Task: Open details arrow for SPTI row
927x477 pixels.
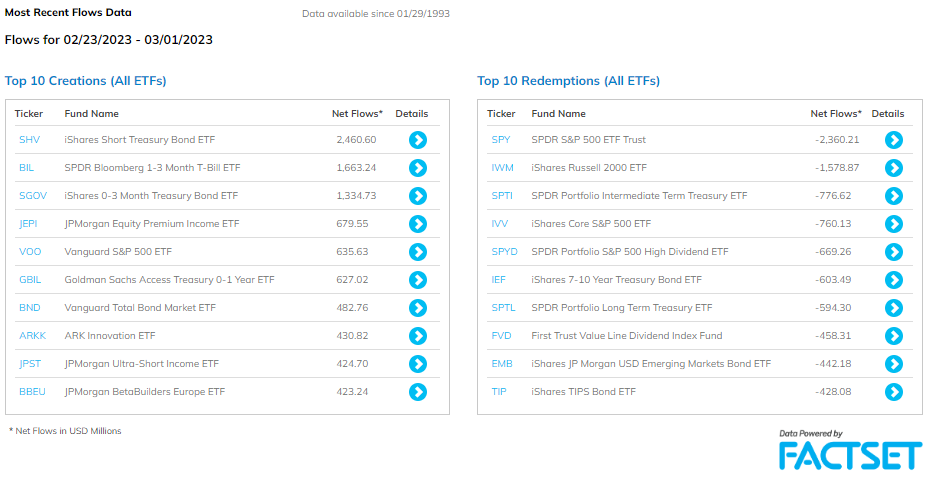Action: pyautogui.click(x=893, y=196)
